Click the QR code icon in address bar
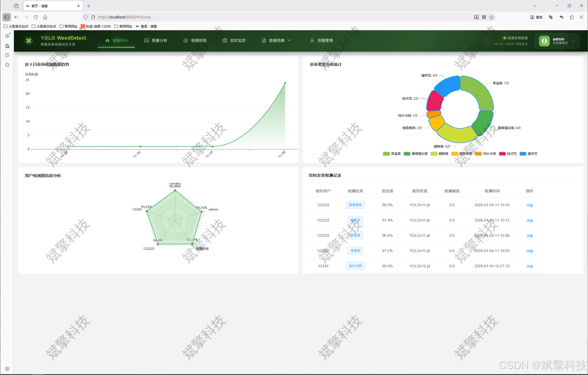Image resolution: width=588 pixels, height=375 pixels. coord(484,17)
